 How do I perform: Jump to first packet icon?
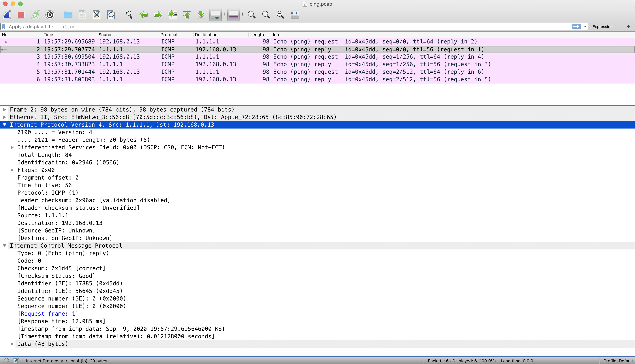pos(187,15)
